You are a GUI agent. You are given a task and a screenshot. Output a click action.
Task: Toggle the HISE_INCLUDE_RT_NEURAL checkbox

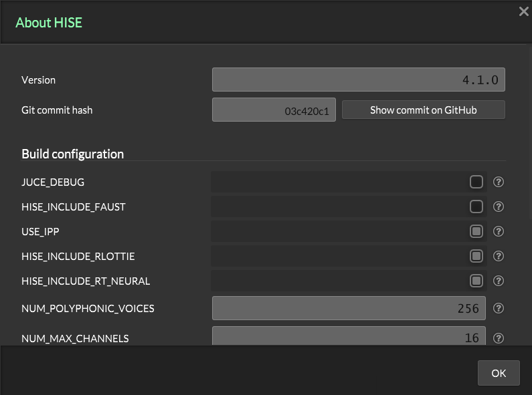[x=476, y=281]
